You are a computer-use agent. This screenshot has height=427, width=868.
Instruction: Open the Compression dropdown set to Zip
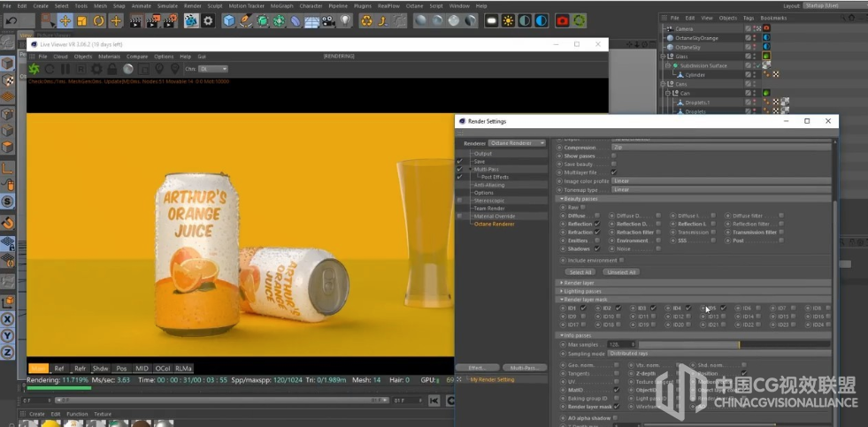pyautogui.click(x=721, y=148)
